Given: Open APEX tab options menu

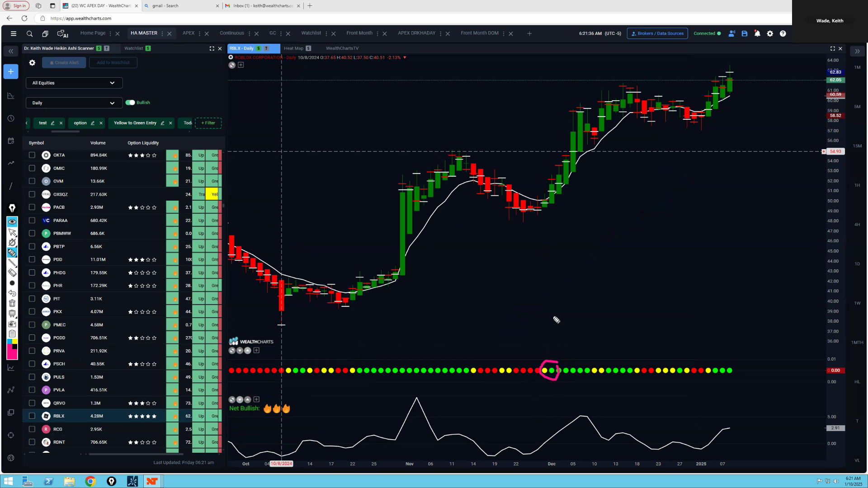Looking at the screenshot, I should click(x=199, y=33).
